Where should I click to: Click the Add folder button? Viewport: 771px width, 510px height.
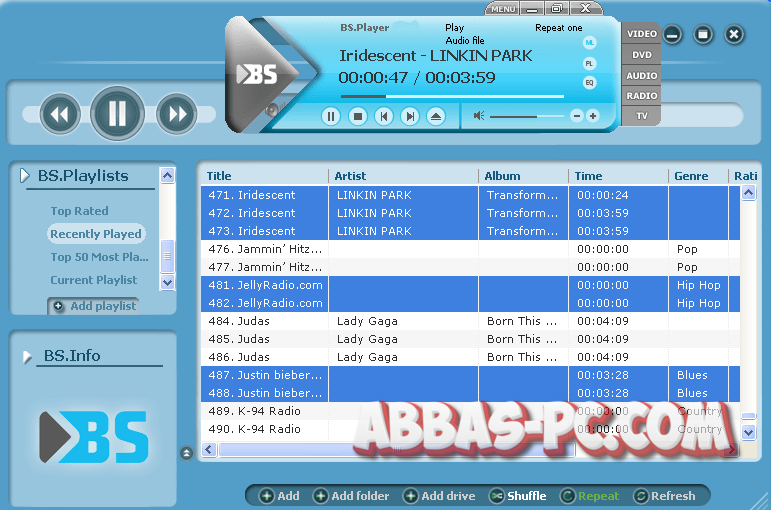pyautogui.click(x=351, y=496)
